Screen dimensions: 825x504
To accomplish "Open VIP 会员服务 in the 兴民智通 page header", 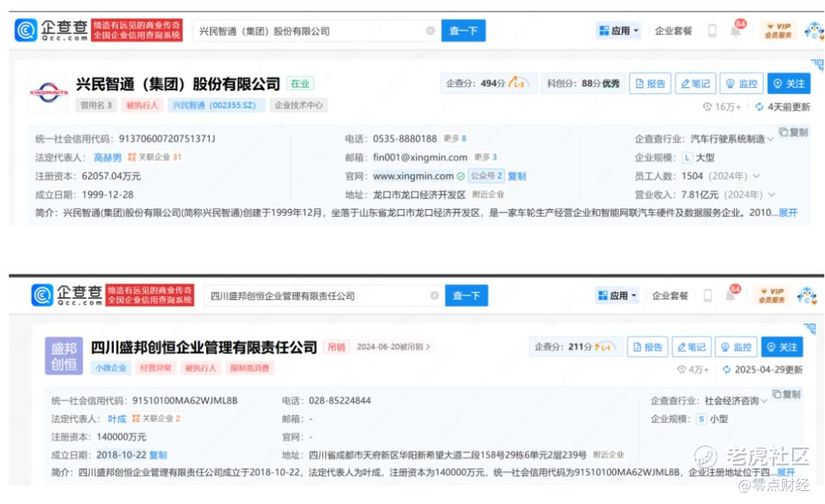I will pyautogui.click(x=778, y=31).
